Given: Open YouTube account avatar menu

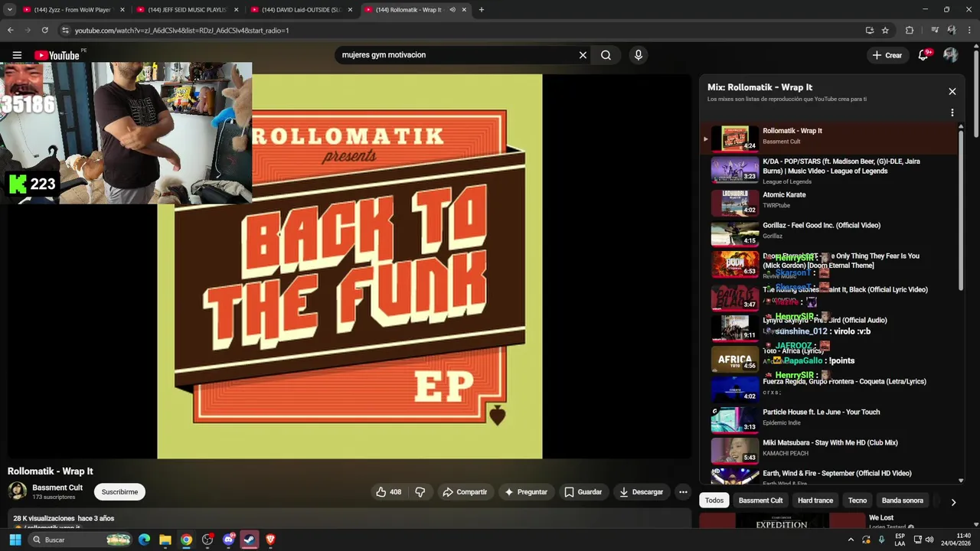Looking at the screenshot, I should click(x=951, y=55).
